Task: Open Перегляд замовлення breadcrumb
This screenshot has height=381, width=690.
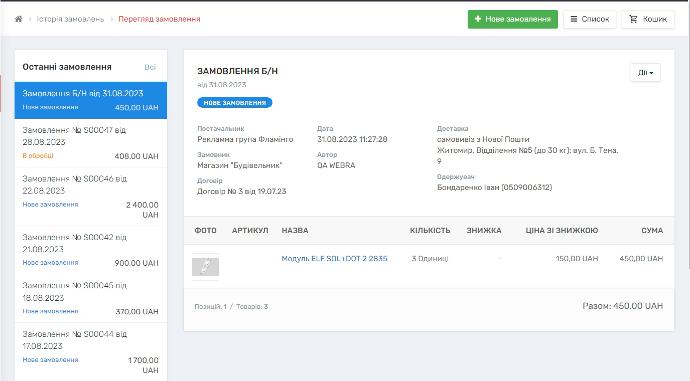Action: click(x=159, y=19)
